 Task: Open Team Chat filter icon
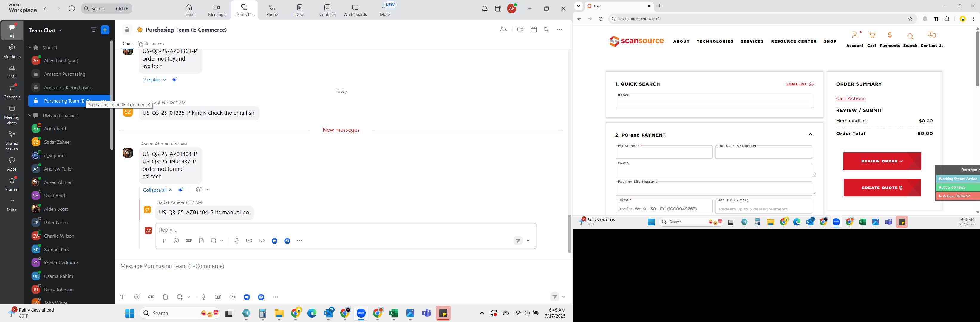click(x=93, y=30)
